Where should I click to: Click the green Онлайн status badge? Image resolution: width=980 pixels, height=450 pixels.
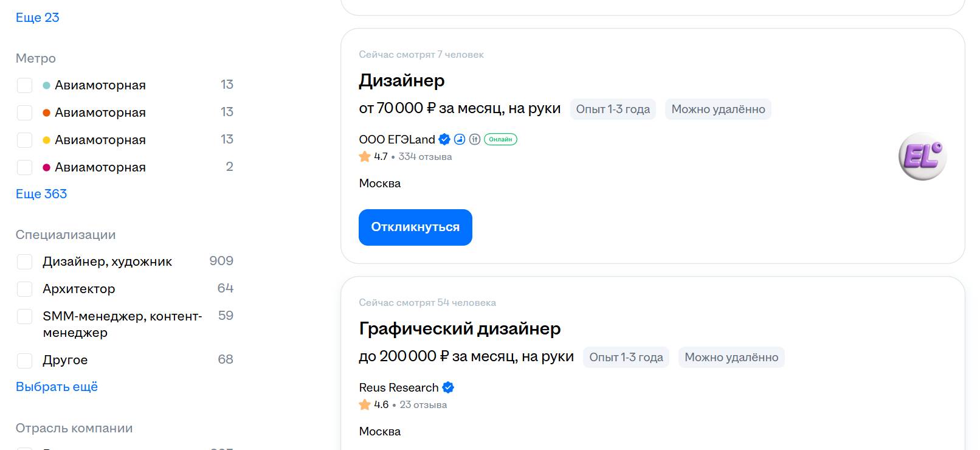coord(500,139)
